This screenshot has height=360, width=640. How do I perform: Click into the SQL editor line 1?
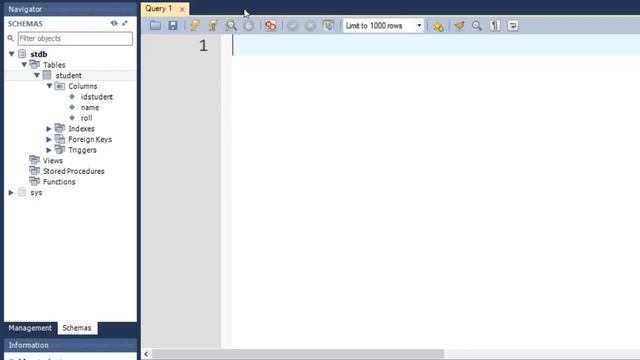pyautogui.click(x=436, y=45)
